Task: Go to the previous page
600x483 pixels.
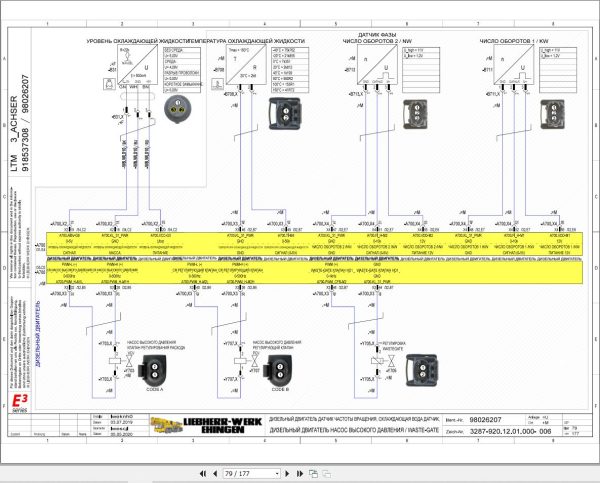Action: click(x=215, y=473)
